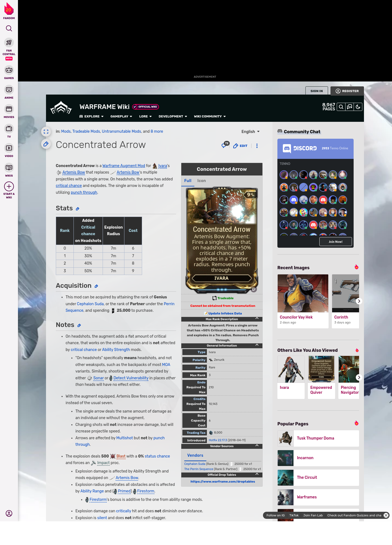The height and width of the screenshot is (545, 392).
Task: Open The Circuit popular page
Action: pos(318,477)
